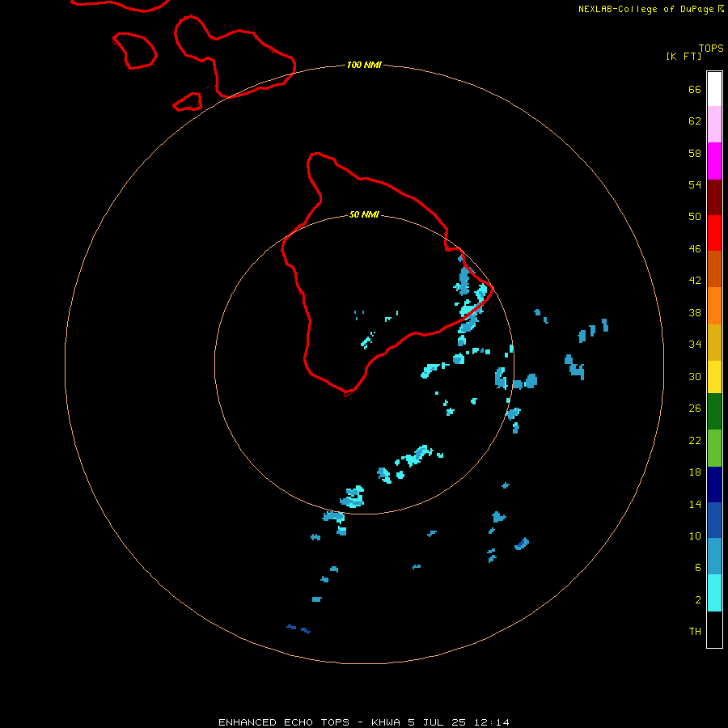Pick the navy blue legend band
This screenshot has height=728, width=728.
coord(714,485)
